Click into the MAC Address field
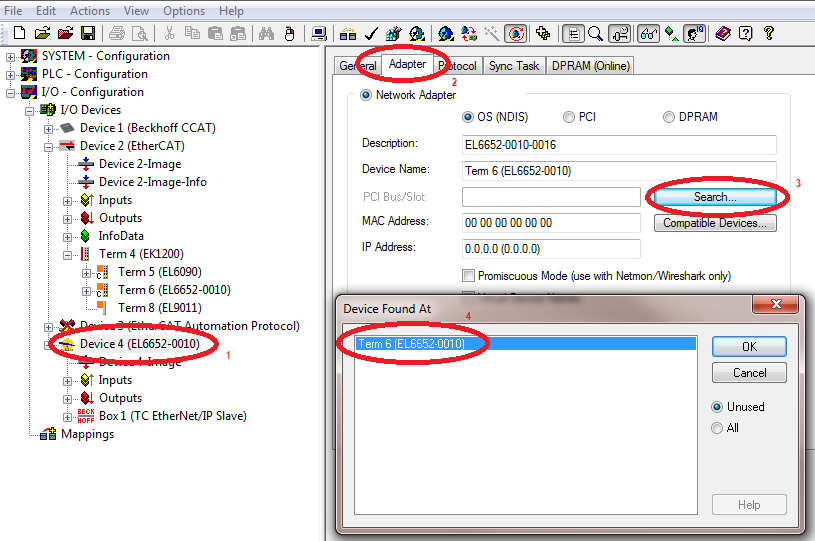Screen dimensions: 815x541 551,223
